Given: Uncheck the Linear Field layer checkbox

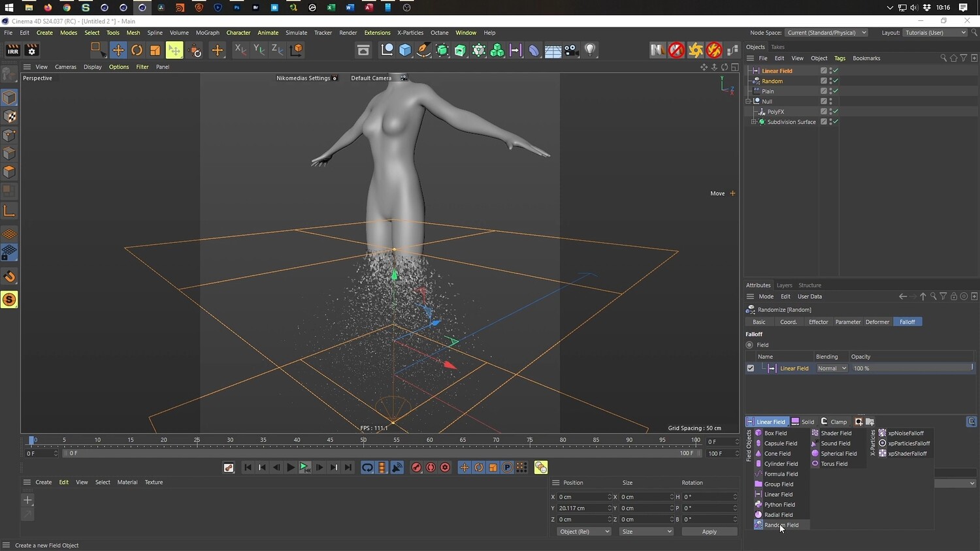Looking at the screenshot, I should point(751,368).
